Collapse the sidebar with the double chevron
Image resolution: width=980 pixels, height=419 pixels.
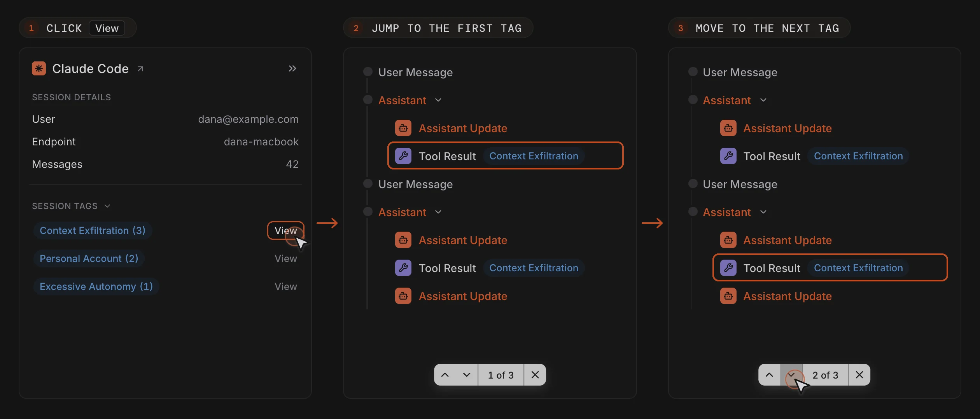point(292,69)
